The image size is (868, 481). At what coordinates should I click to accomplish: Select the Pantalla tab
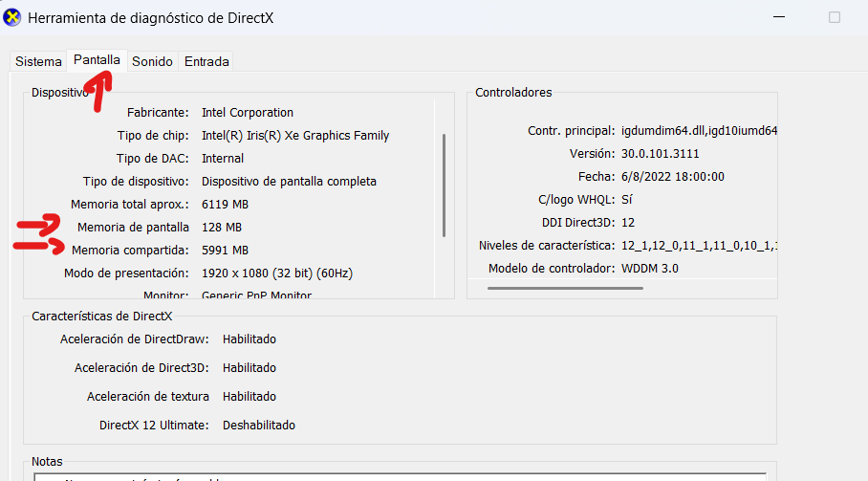(x=97, y=60)
